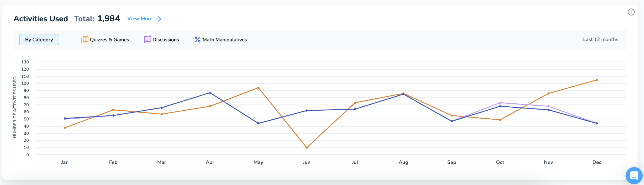Image resolution: width=644 pixels, height=185 pixels.
Task: Click the Math Manipulatives percent icon
Action: [x=197, y=40]
